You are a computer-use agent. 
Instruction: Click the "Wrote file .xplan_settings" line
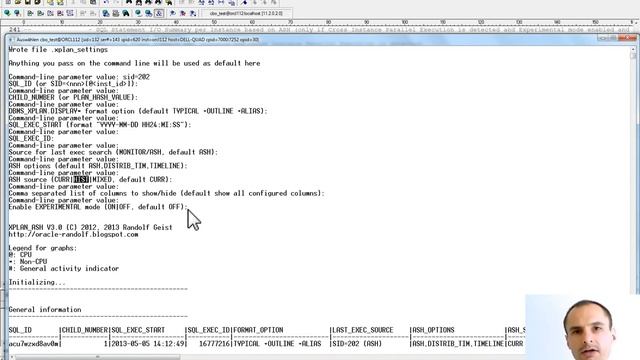58,50
